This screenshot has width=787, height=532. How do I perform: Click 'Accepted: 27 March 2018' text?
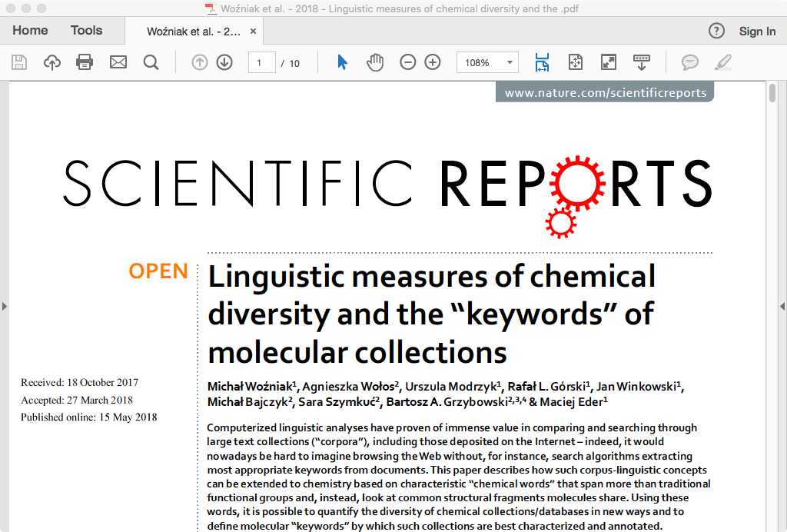[x=77, y=400]
